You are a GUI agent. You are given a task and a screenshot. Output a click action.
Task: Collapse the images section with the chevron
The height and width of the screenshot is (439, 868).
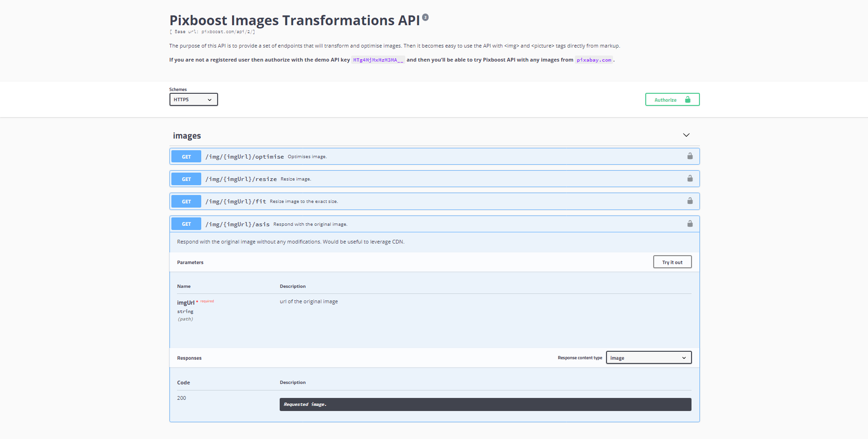click(x=686, y=135)
